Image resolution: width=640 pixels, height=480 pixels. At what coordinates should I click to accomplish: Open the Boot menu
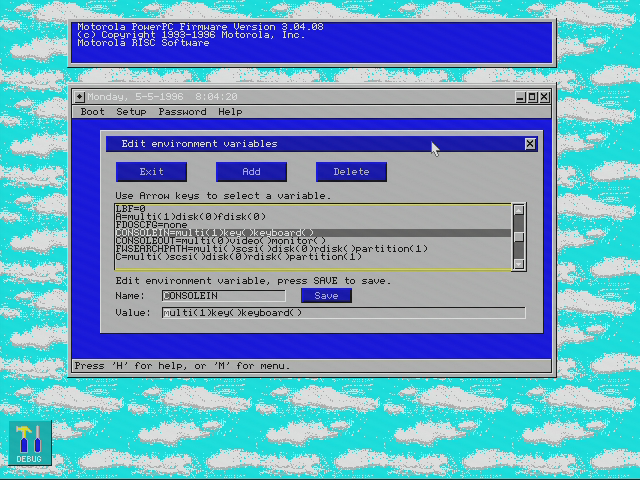point(92,112)
